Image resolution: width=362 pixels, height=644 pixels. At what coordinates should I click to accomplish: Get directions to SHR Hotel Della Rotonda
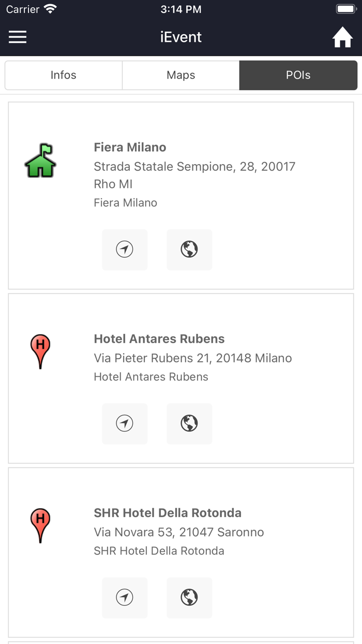125,597
